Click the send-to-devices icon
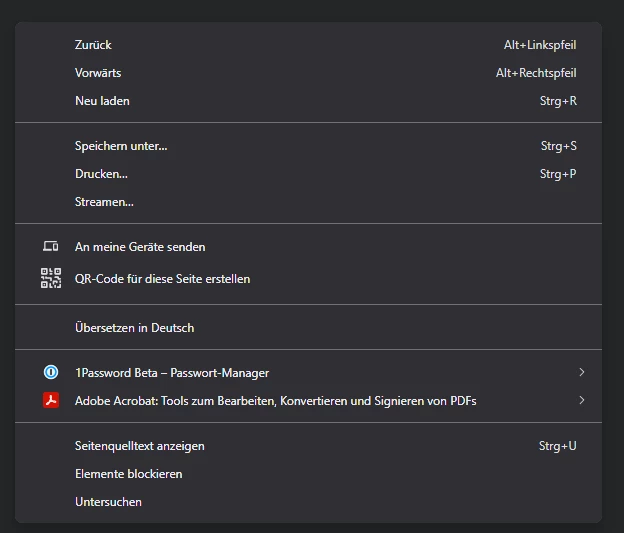The image size is (624, 533). coord(50,247)
